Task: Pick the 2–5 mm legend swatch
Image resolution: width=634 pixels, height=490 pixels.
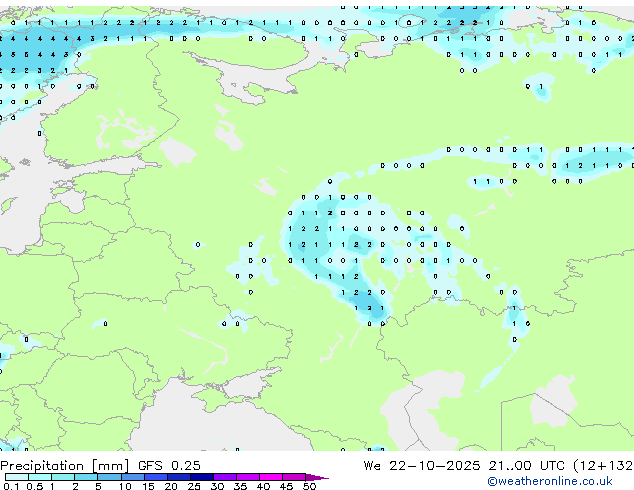Action: 86,477
